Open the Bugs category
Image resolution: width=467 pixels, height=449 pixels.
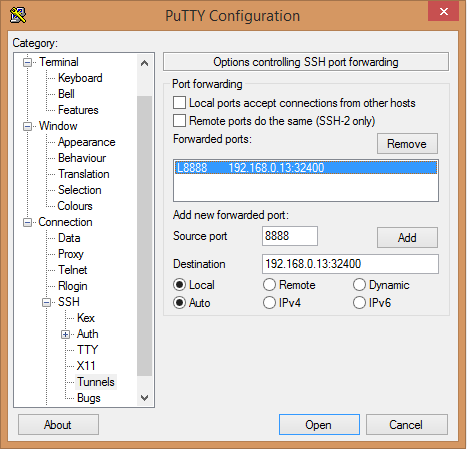point(89,398)
